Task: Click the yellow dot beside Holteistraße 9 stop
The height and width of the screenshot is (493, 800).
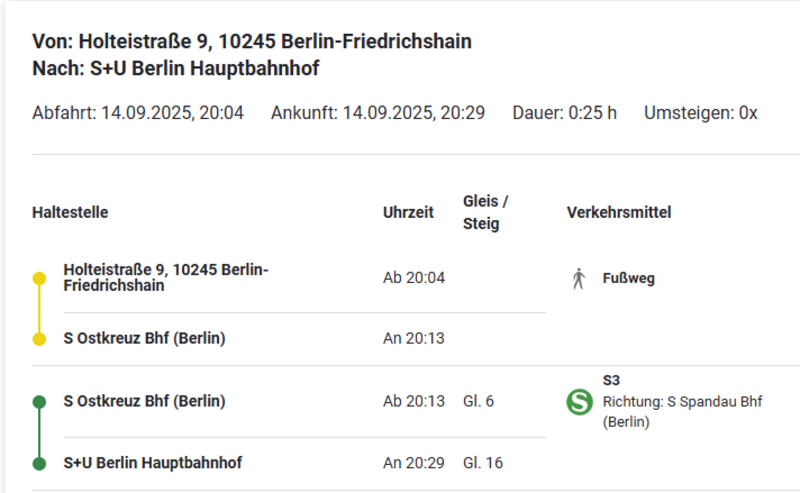Action: [39, 278]
